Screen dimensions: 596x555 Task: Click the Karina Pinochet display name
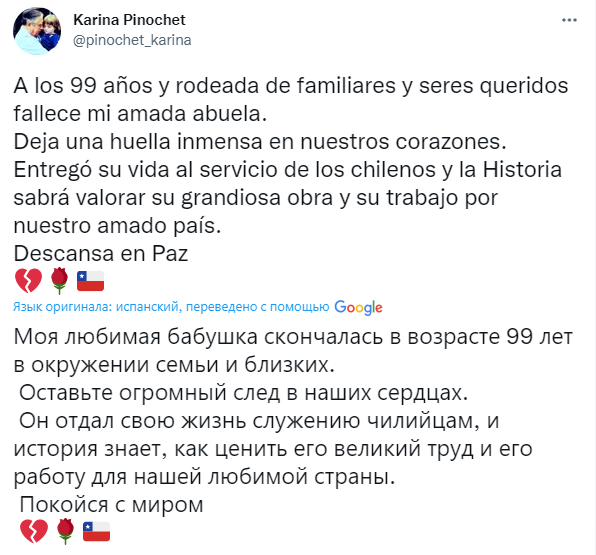click(x=129, y=20)
